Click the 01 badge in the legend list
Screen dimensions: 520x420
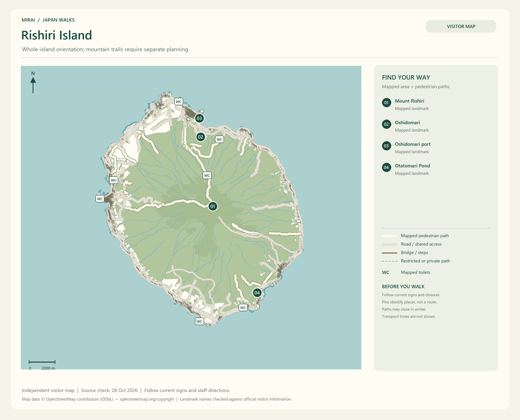point(386,103)
